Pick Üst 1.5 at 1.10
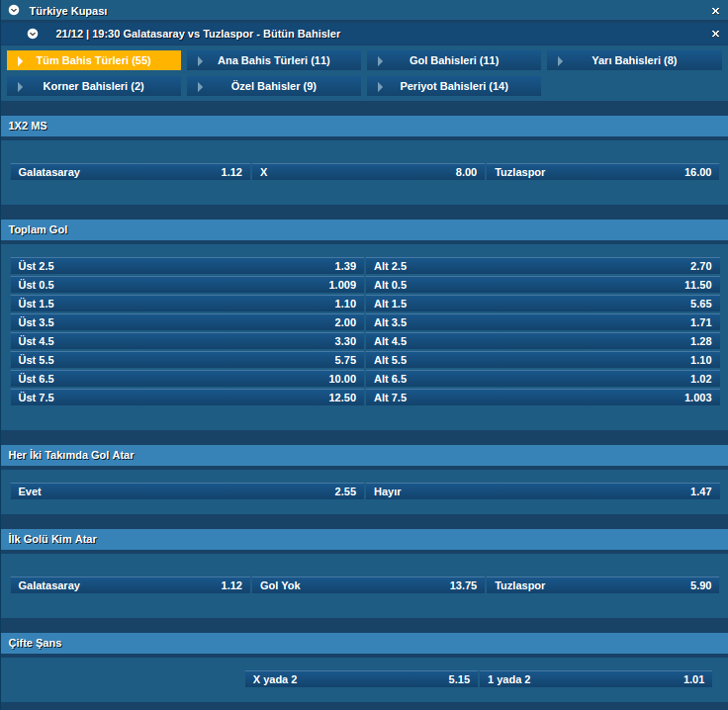The height and width of the screenshot is (710, 728). 187,304
